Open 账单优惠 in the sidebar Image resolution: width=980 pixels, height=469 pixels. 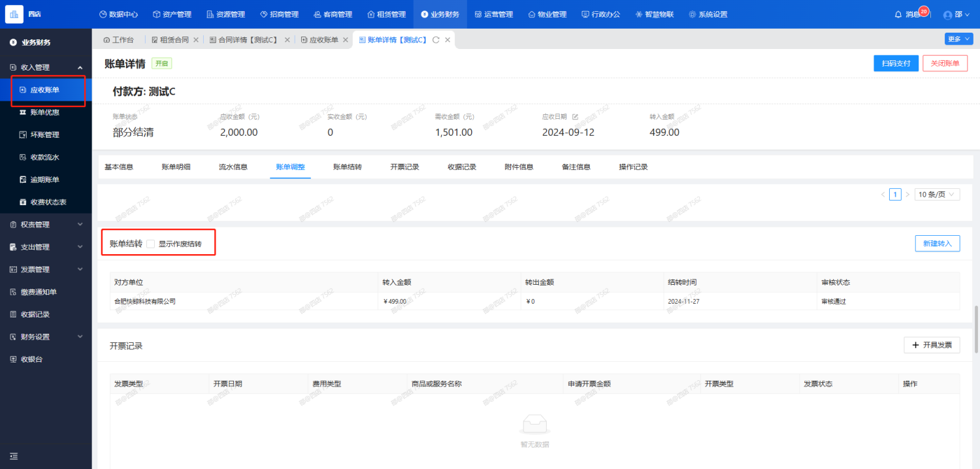46,112
